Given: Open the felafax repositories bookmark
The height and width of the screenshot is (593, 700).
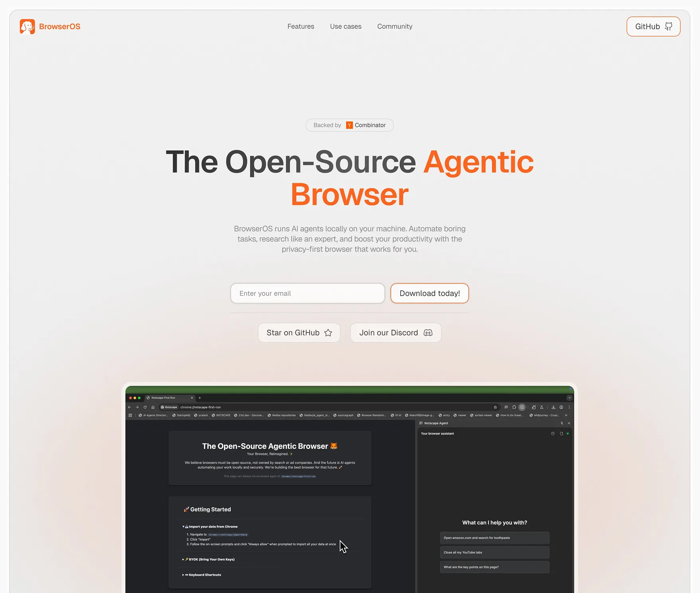Looking at the screenshot, I should click(x=282, y=415).
